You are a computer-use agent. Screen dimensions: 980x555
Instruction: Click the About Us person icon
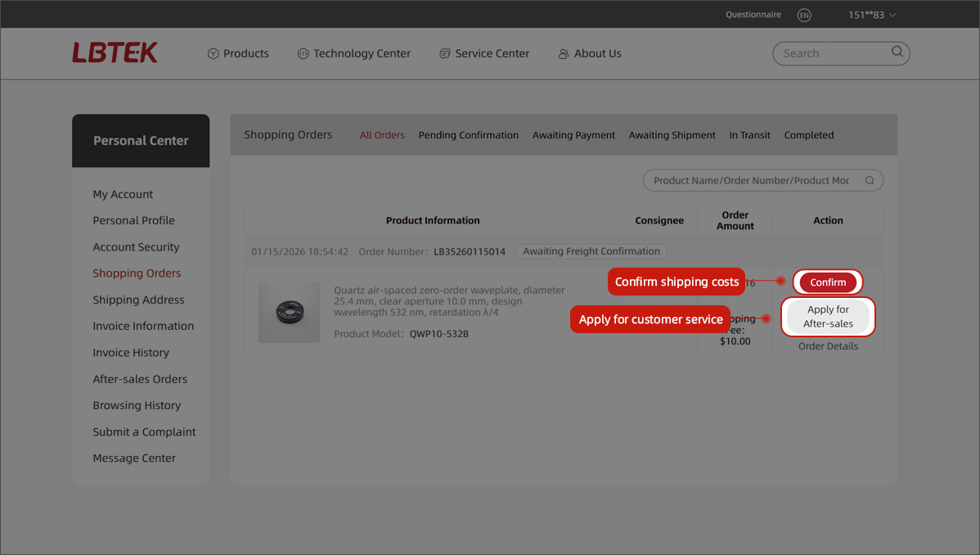(564, 54)
